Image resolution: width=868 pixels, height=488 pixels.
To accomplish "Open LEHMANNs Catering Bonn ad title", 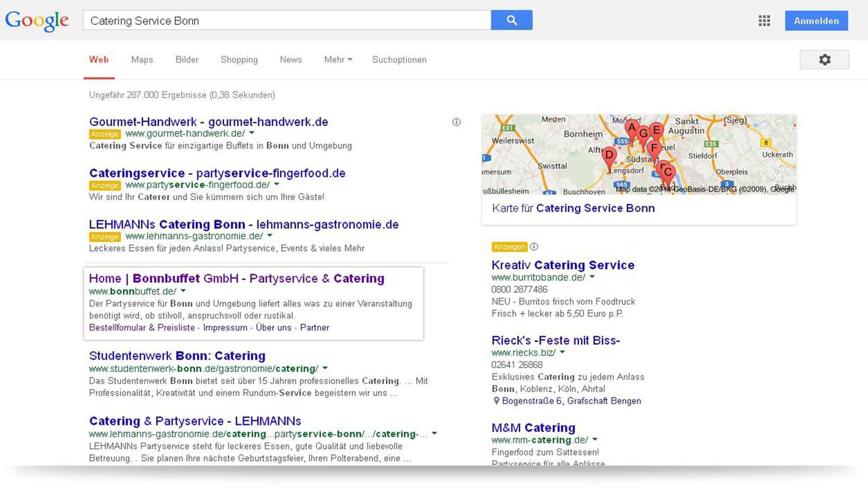I will (x=244, y=225).
